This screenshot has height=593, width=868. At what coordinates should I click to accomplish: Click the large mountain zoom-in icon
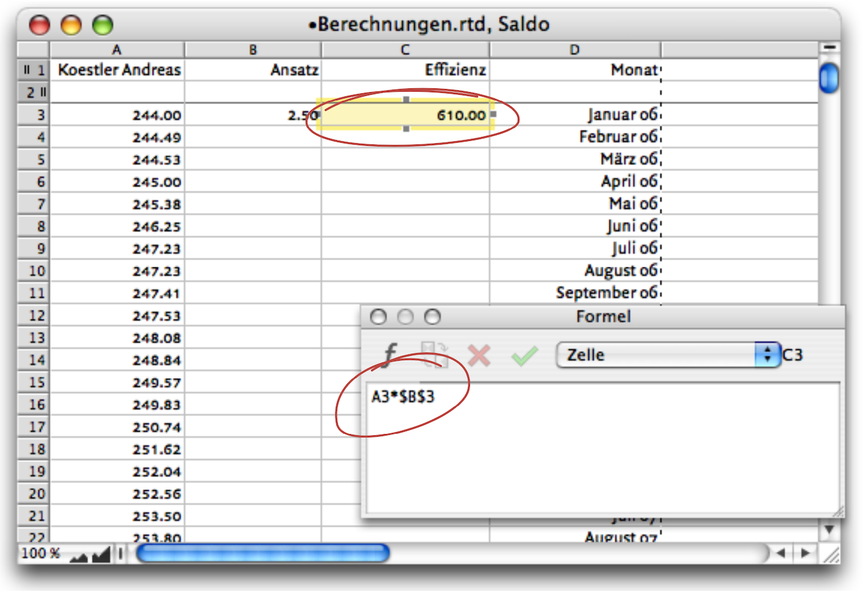point(101,554)
